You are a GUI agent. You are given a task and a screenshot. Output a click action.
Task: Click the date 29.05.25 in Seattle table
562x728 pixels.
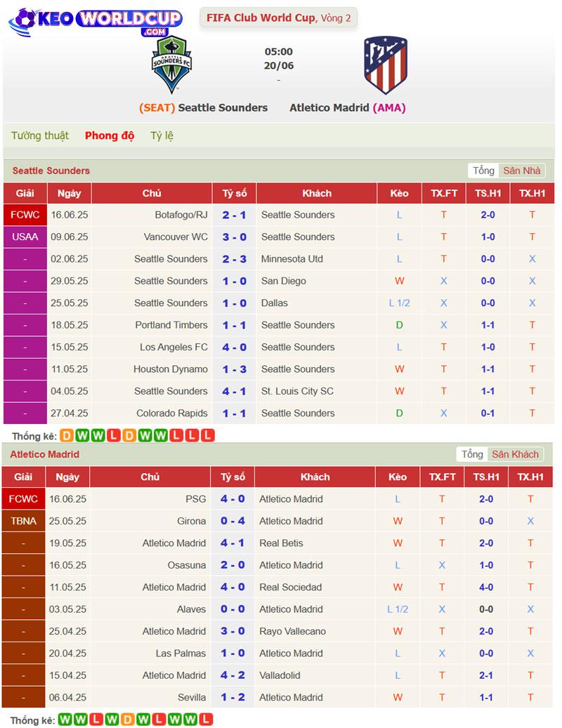coord(70,281)
